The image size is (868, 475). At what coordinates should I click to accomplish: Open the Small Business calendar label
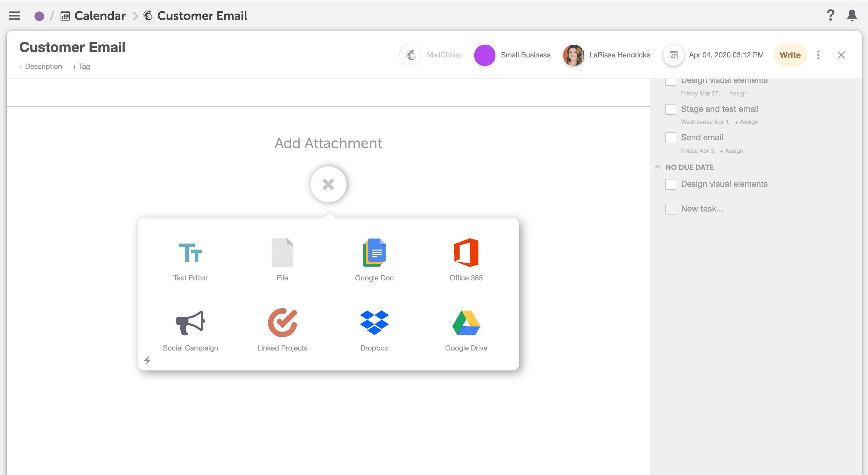click(x=525, y=55)
